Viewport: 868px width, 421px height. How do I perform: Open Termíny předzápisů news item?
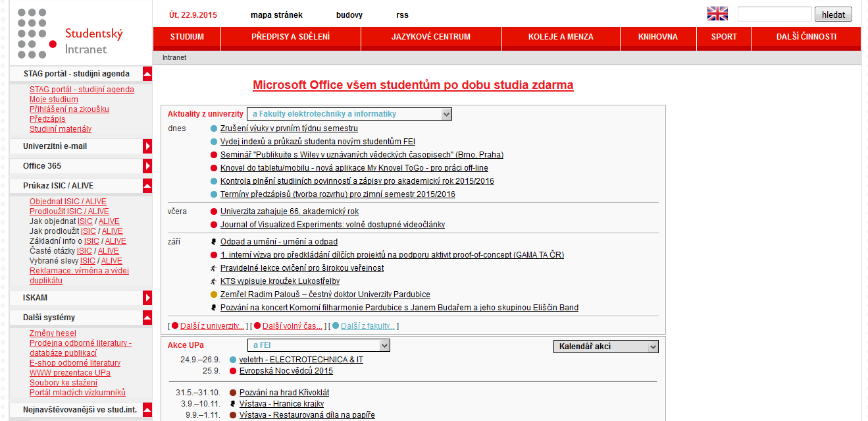tap(338, 194)
